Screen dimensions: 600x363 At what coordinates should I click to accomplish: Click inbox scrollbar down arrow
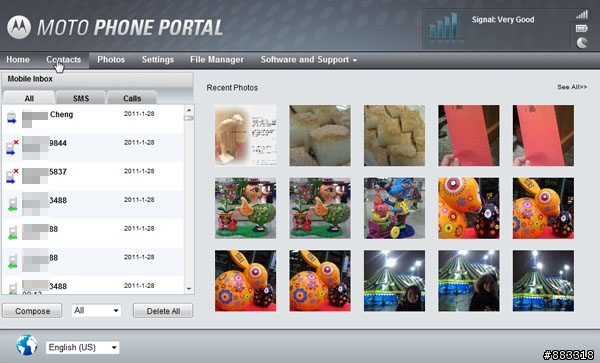point(188,289)
